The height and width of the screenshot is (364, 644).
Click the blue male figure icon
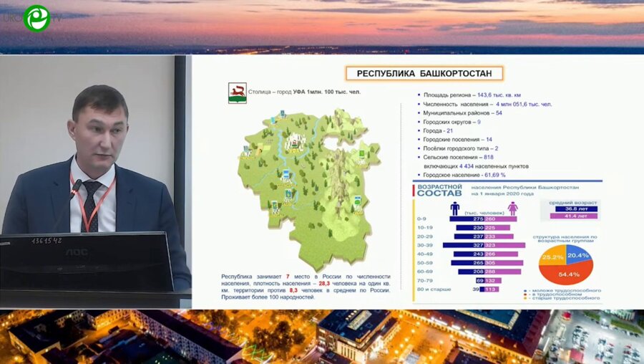(x=455, y=208)
